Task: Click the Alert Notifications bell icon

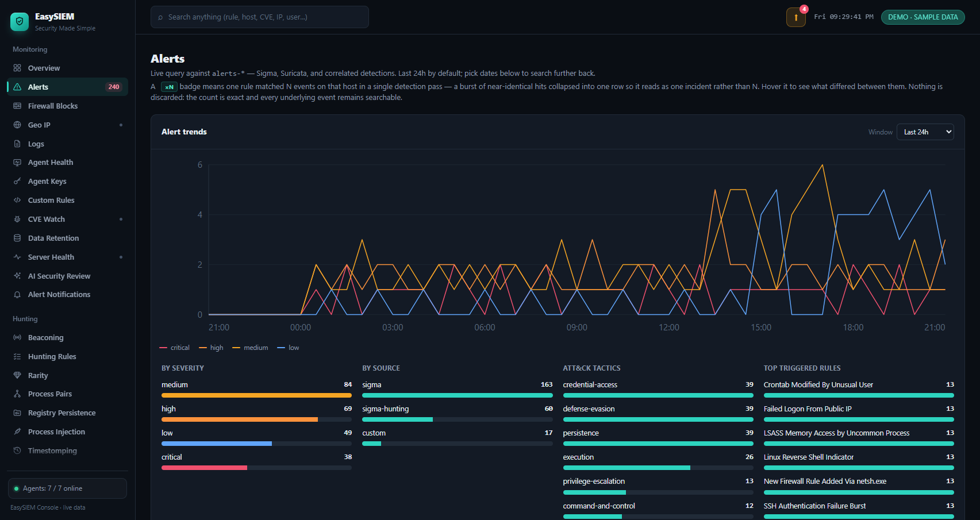Action: [17, 294]
